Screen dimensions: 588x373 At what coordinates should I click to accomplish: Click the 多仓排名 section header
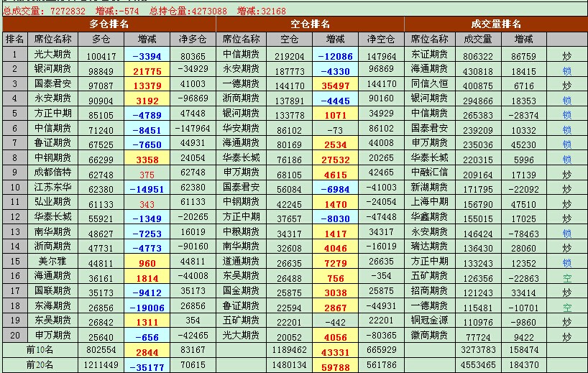(x=109, y=24)
